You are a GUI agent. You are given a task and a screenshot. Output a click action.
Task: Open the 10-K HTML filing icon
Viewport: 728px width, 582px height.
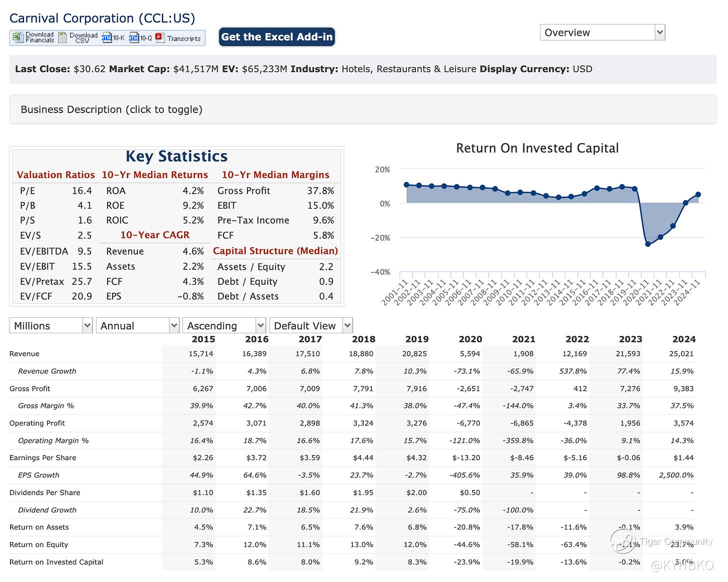click(106, 38)
